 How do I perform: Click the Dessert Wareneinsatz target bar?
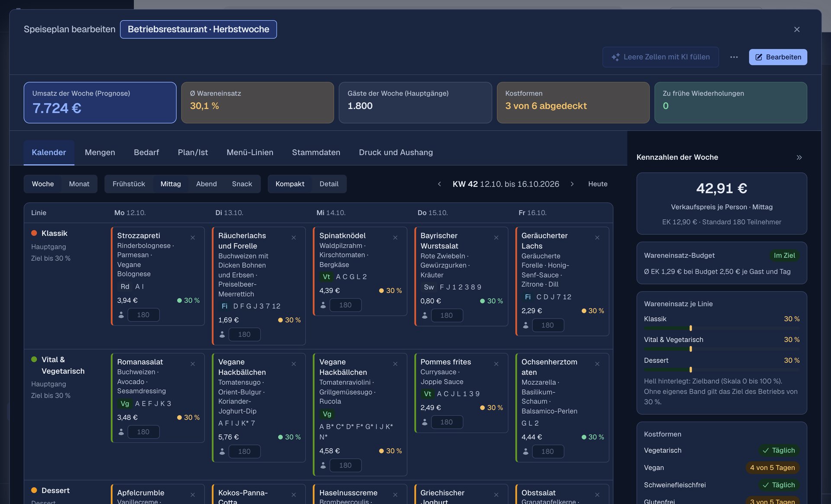click(721, 369)
